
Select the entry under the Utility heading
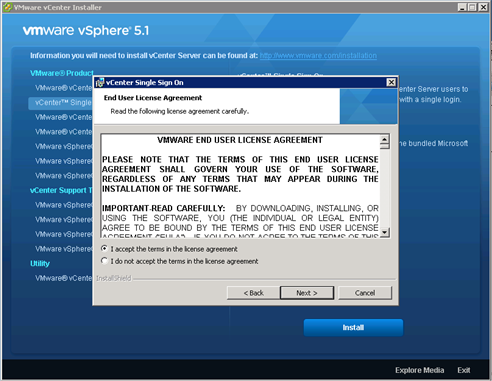[x=63, y=278]
